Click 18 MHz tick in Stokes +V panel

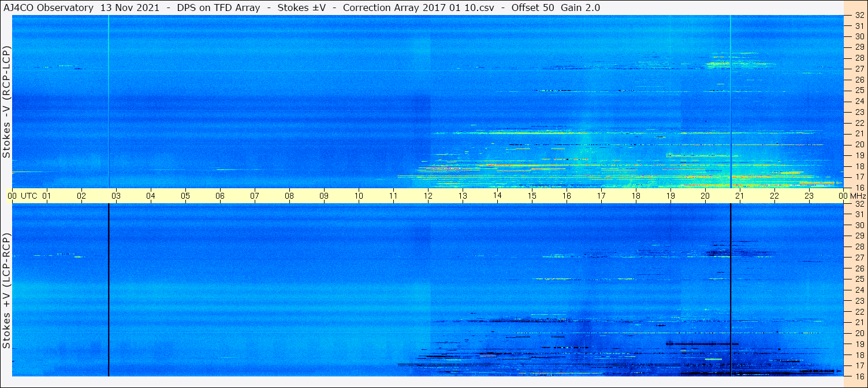[859, 355]
